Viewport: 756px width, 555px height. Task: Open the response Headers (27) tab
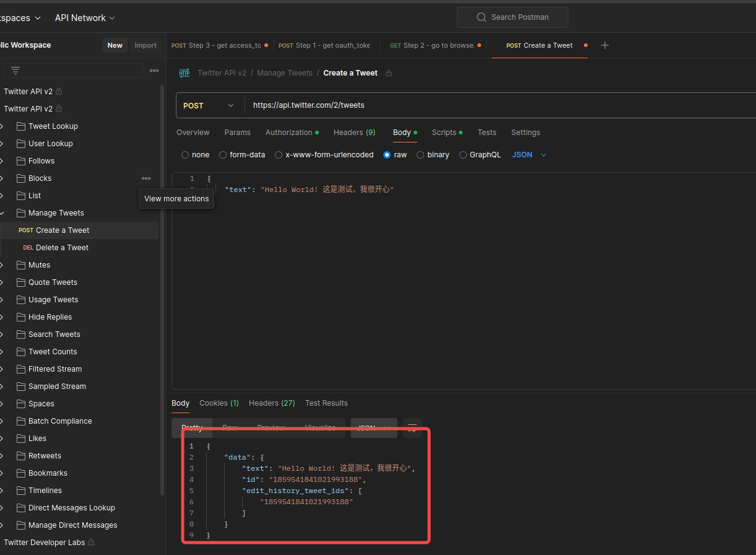(272, 403)
